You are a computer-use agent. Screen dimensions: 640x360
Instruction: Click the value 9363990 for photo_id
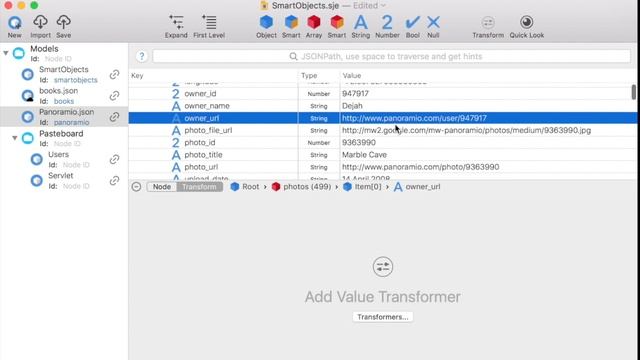(359, 143)
